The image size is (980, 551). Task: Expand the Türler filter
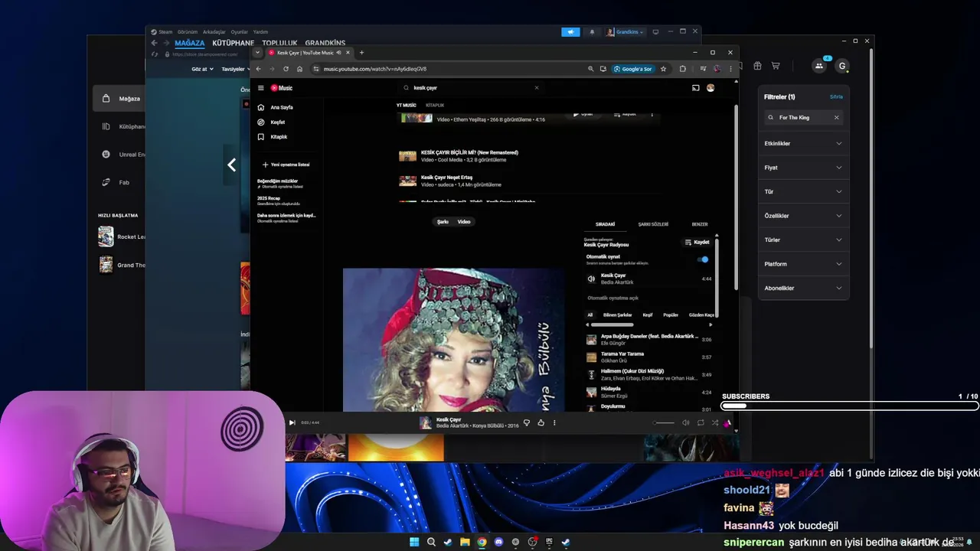(803, 240)
